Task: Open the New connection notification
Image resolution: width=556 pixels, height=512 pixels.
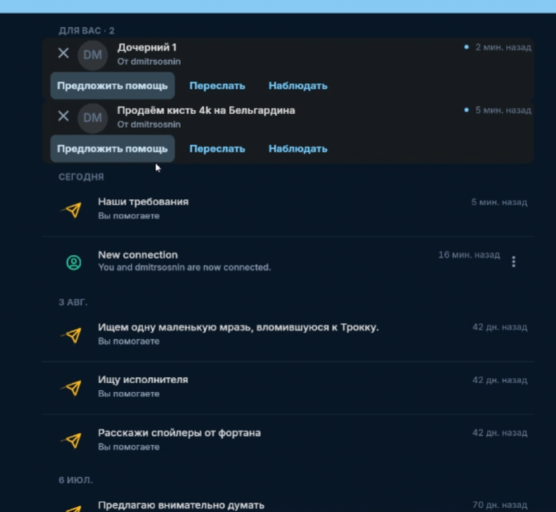Action: click(x=288, y=262)
